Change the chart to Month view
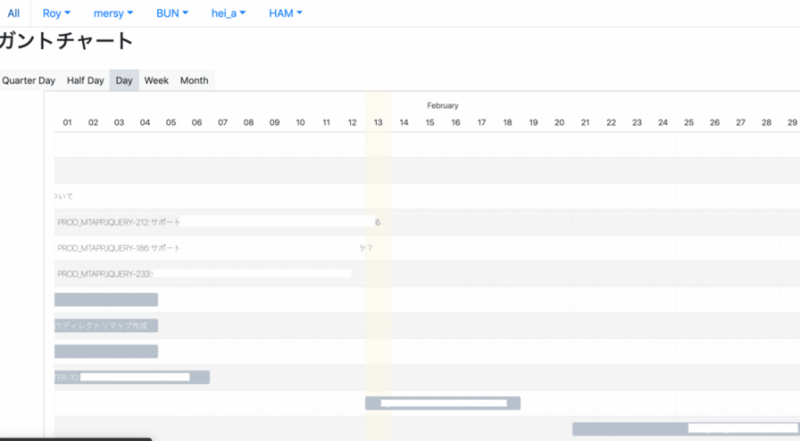The width and height of the screenshot is (800, 441). pos(194,80)
